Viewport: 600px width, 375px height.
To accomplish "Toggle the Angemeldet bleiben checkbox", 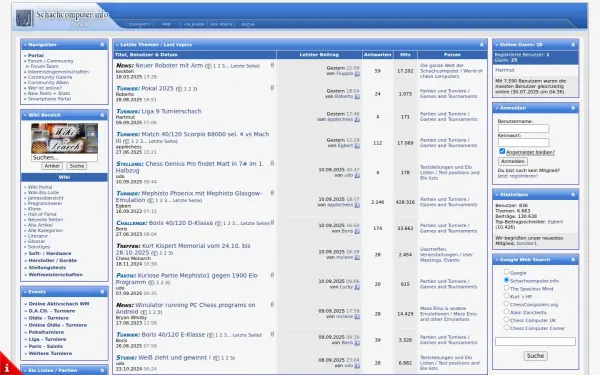I will (x=502, y=151).
